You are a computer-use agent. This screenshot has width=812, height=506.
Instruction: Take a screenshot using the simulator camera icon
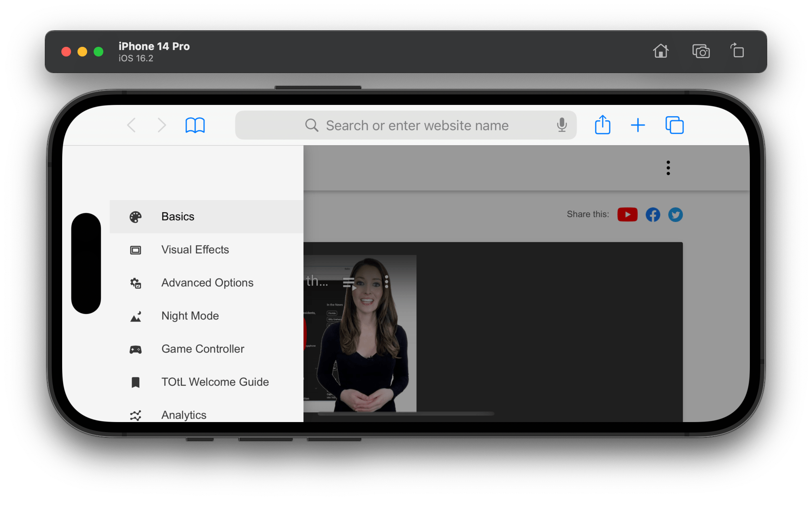[x=701, y=51]
